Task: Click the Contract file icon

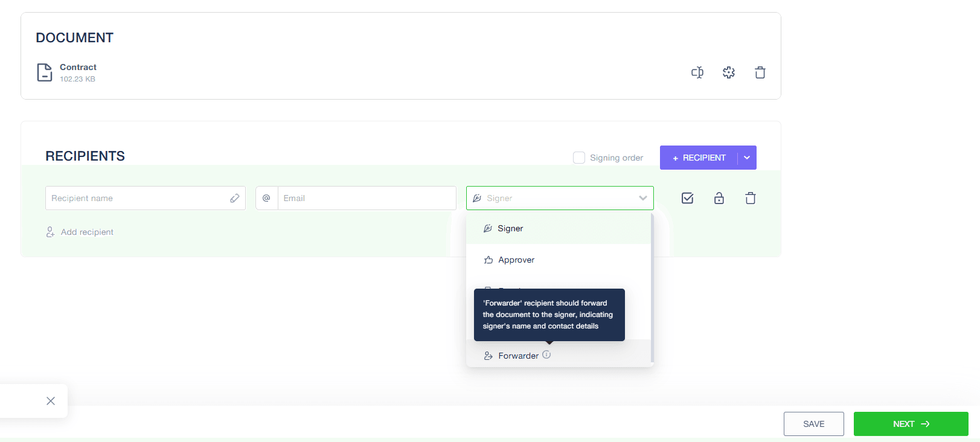Action: (x=45, y=72)
